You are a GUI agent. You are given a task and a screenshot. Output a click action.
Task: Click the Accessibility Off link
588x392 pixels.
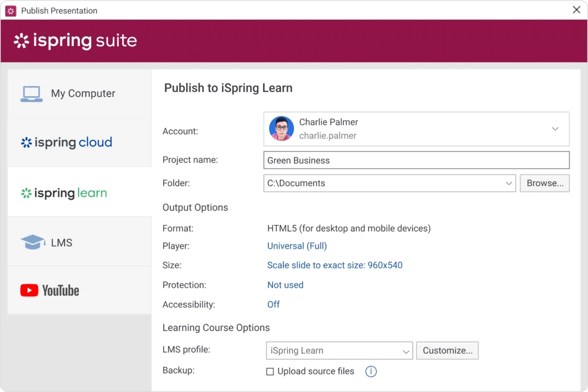[x=273, y=304]
